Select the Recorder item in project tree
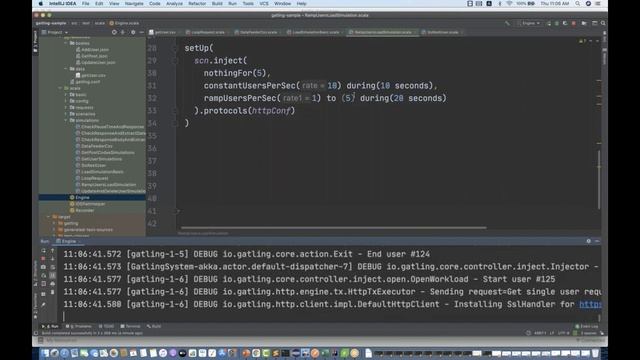 pos(92,211)
